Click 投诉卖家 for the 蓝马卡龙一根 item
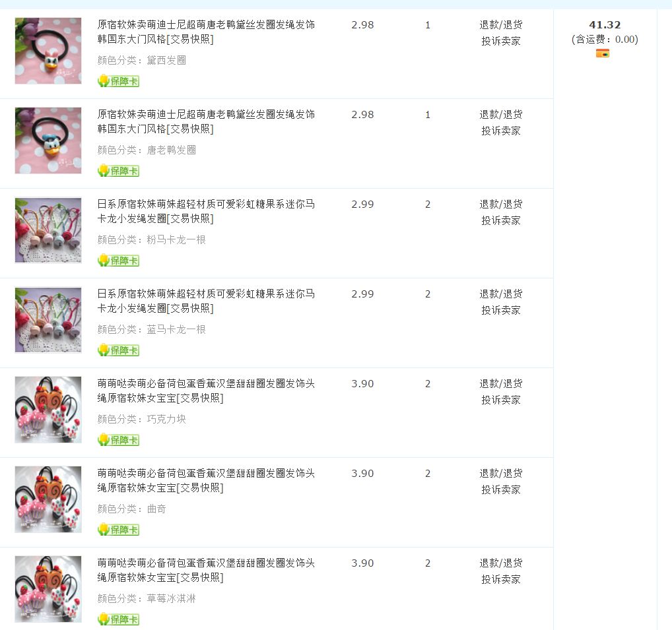672x630 pixels. [x=500, y=310]
